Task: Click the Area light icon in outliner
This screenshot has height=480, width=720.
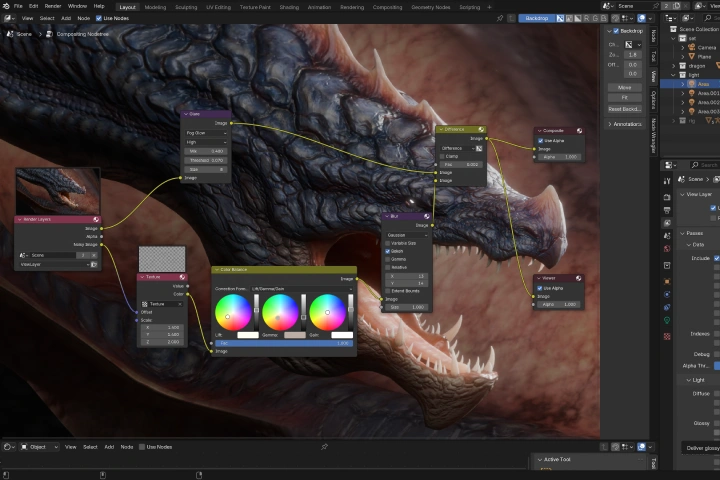Action: 692,84
